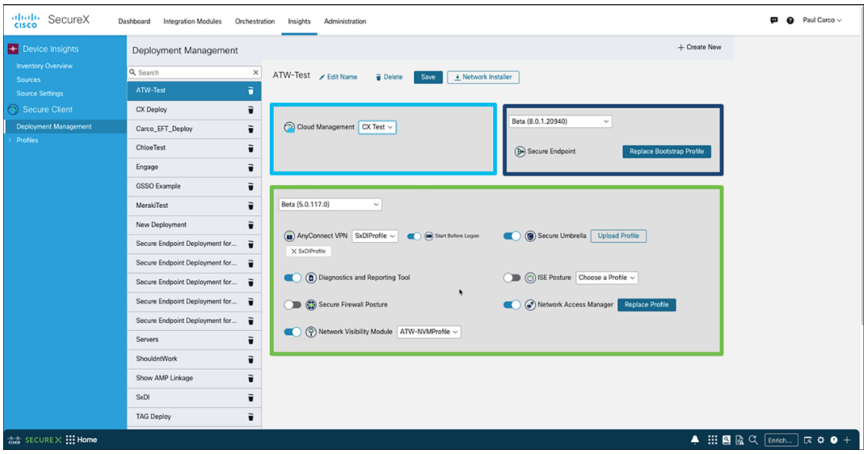Open incidents document icon in the ribbon
The image size is (868, 454).
(x=739, y=441)
